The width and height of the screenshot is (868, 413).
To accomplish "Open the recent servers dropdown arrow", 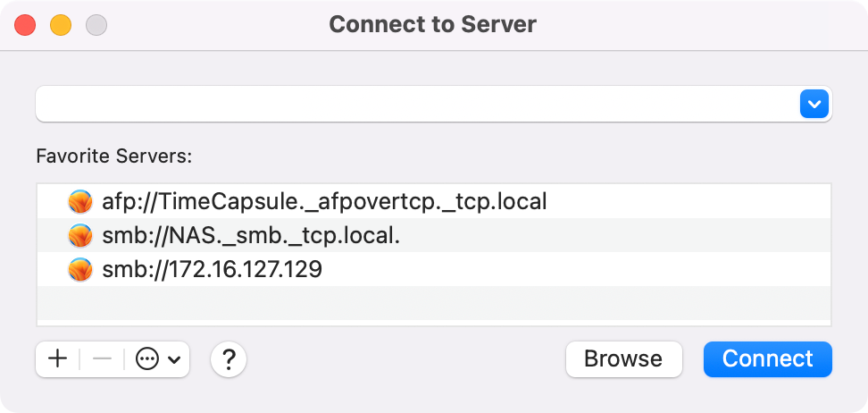I will click(x=814, y=105).
